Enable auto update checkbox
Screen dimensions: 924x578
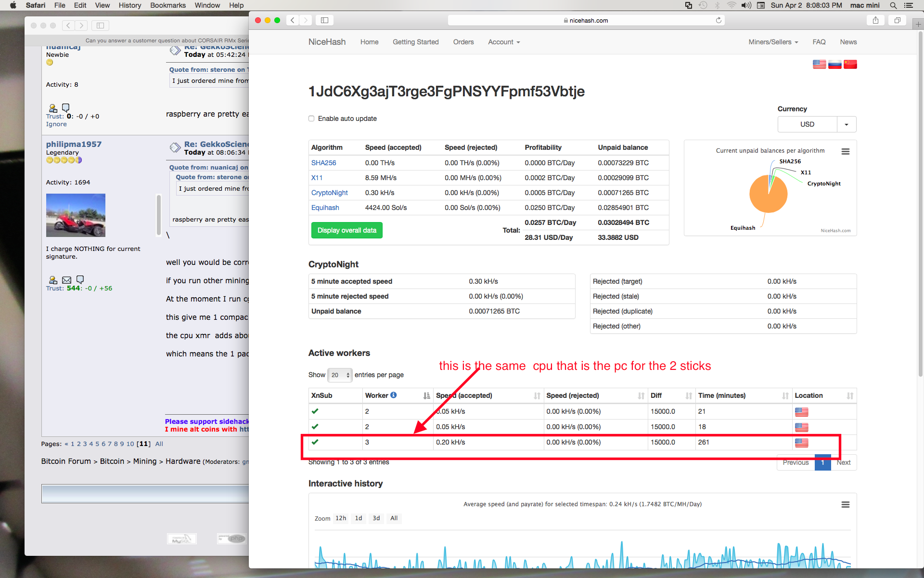311,118
